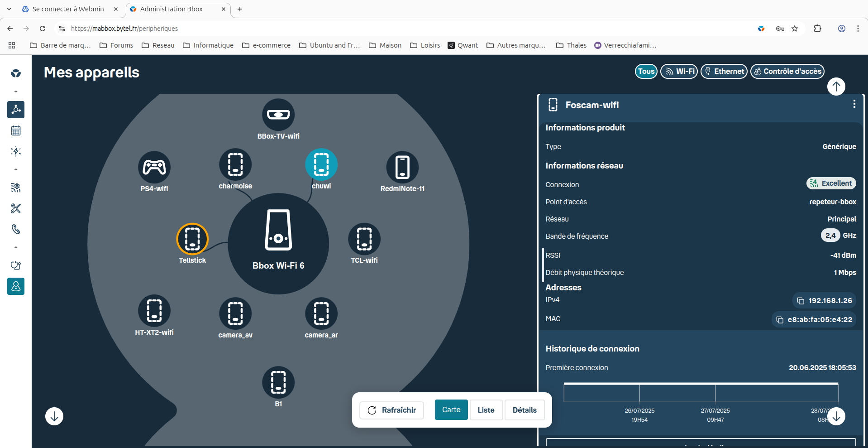Select the BBox-TV-wifi device icon

click(x=278, y=115)
